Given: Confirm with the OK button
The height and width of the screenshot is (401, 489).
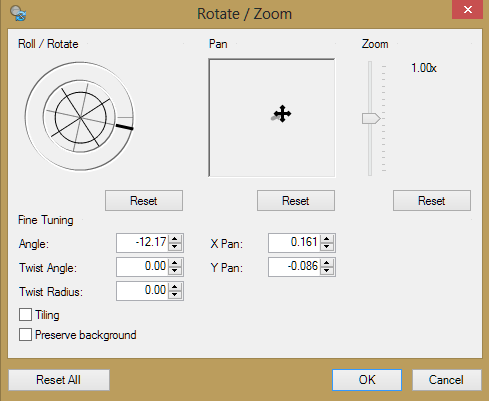Looking at the screenshot, I should coord(367,380).
